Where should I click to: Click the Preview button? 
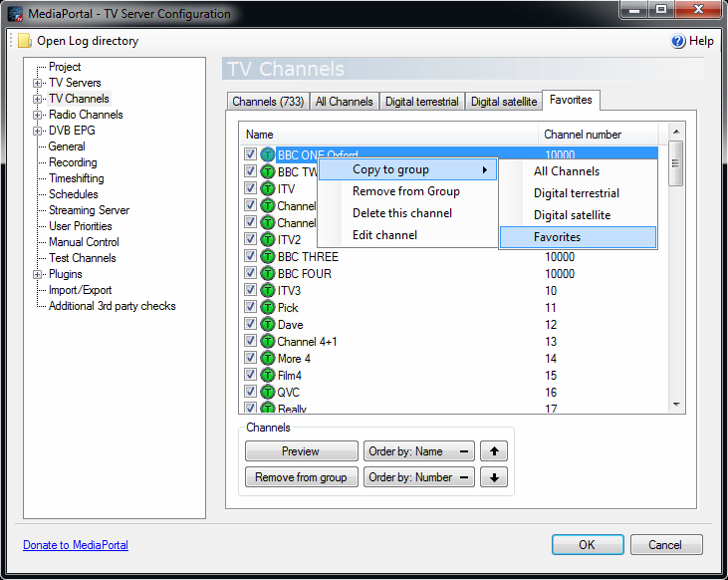point(302,450)
